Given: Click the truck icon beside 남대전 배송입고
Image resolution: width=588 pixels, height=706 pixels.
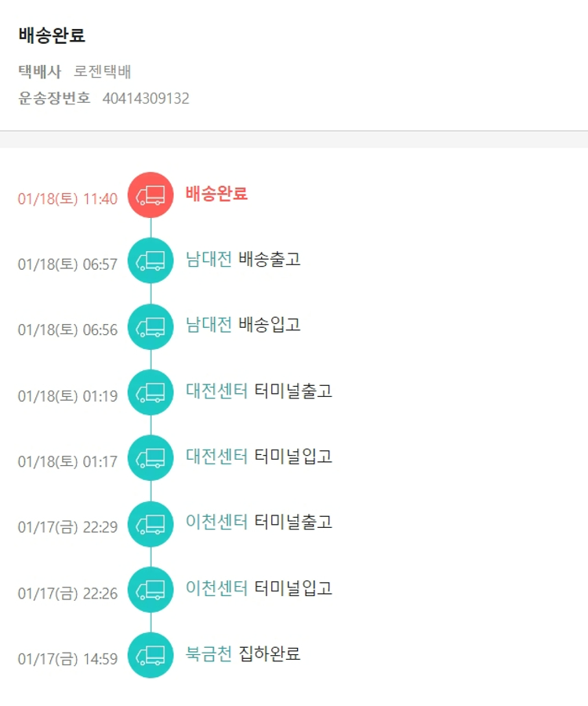Looking at the screenshot, I should click(x=151, y=326).
